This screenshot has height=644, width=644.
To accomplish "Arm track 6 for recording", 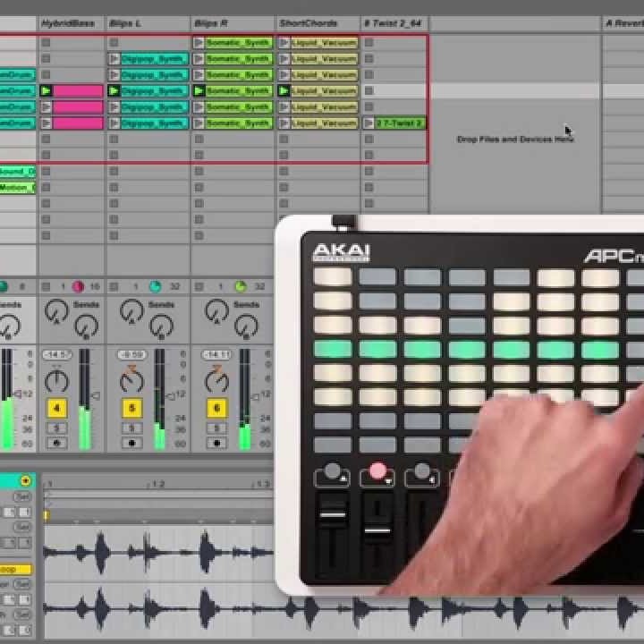I will click(216, 443).
